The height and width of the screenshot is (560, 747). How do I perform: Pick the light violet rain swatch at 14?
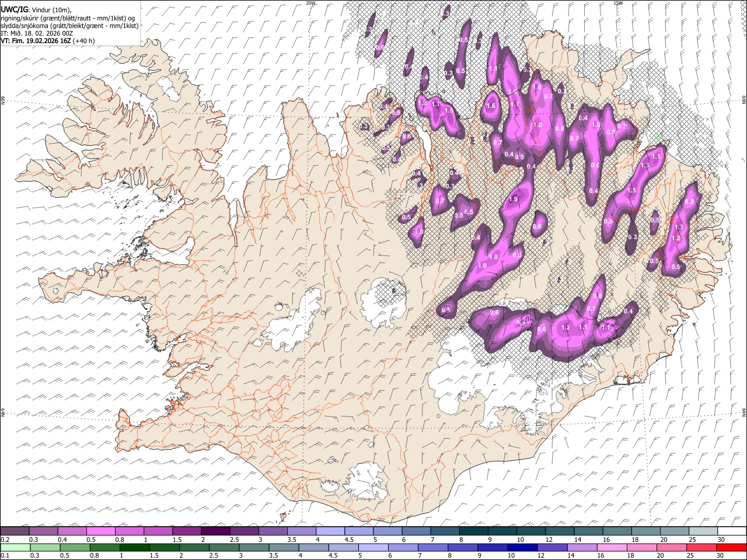click(x=582, y=547)
